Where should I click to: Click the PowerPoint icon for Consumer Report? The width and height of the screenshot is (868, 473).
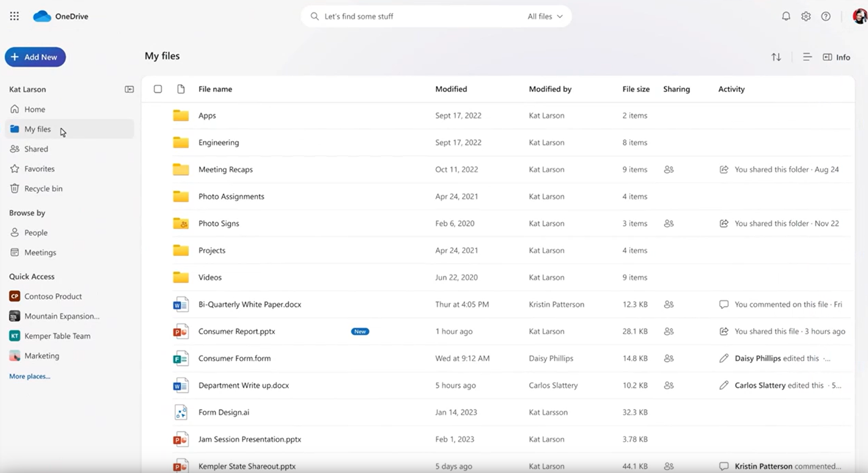pyautogui.click(x=181, y=331)
